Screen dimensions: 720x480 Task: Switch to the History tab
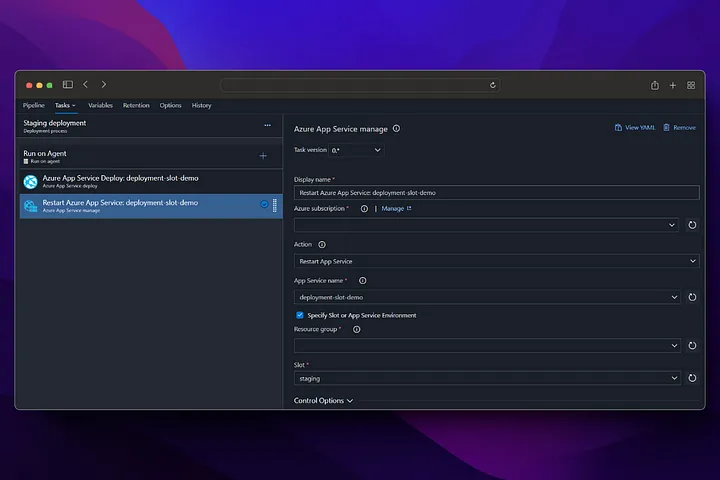tap(202, 105)
